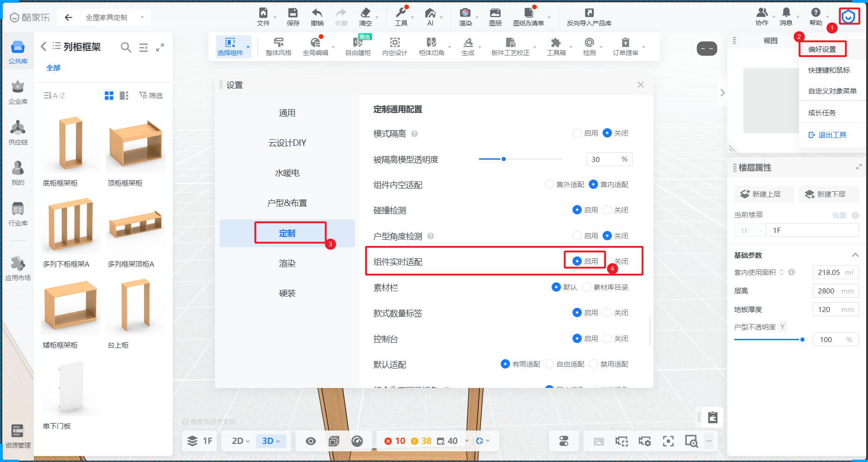Switch to the 渲染 settings tab
868x462 pixels.
287,263
